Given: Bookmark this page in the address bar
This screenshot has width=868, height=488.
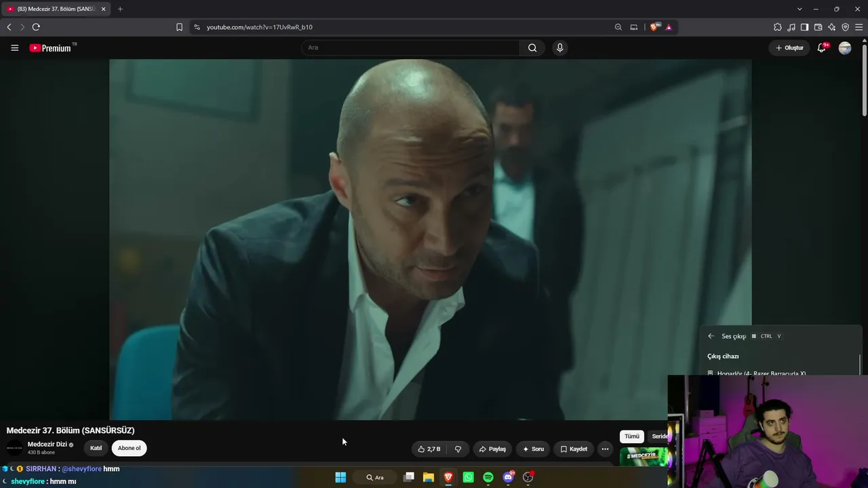Looking at the screenshot, I should point(179,27).
